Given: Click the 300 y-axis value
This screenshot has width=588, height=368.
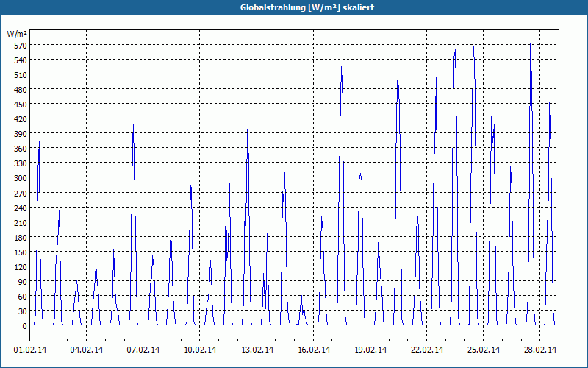Looking at the screenshot, I should point(20,178).
